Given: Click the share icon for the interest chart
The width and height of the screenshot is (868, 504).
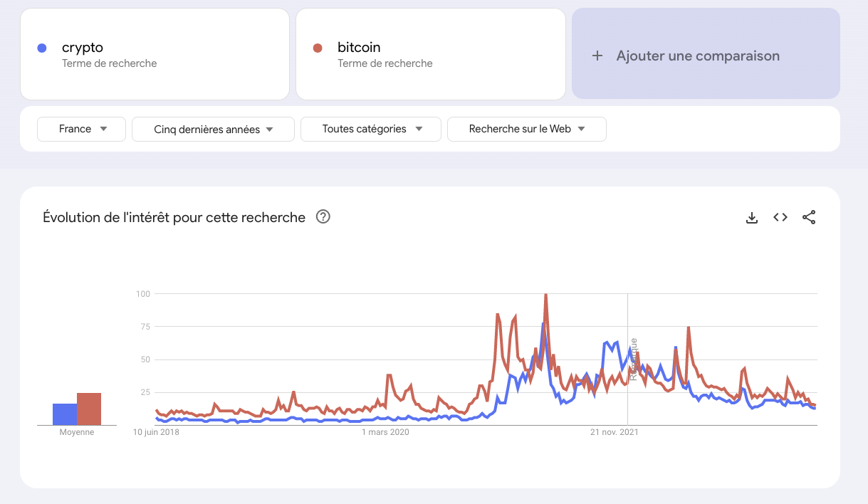Looking at the screenshot, I should [808, 217].
